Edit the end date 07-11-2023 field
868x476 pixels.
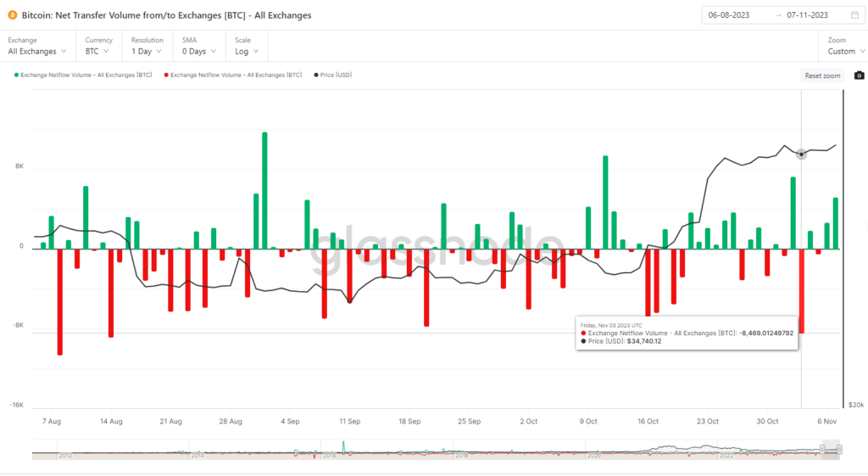(x=807, y=15)
